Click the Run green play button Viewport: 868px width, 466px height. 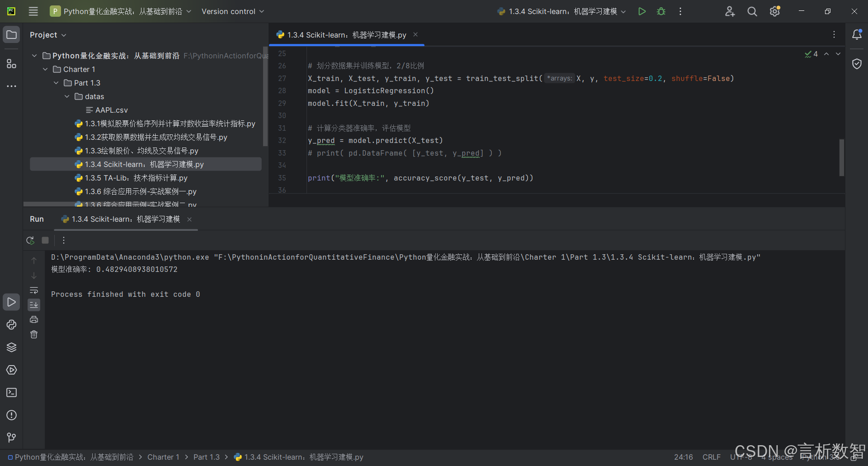tap(642, 11)
